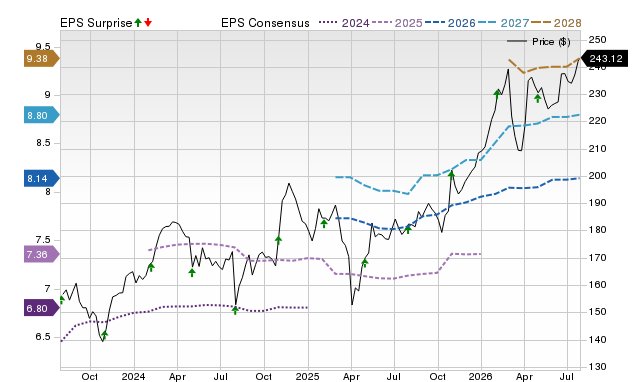This screenshot has height=382, width=640.
Task: Click the 2025 label on the time axis
Action: pos(307,376)
